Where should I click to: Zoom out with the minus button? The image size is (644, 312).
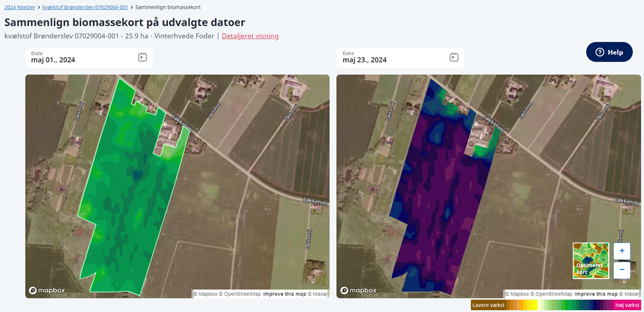pos(622,270)
